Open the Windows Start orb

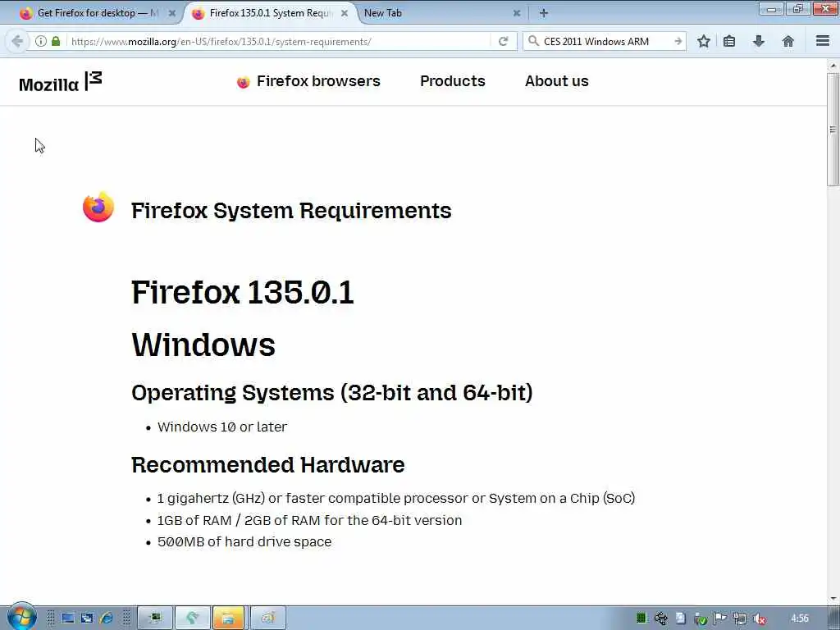click(x=22, y=617)
